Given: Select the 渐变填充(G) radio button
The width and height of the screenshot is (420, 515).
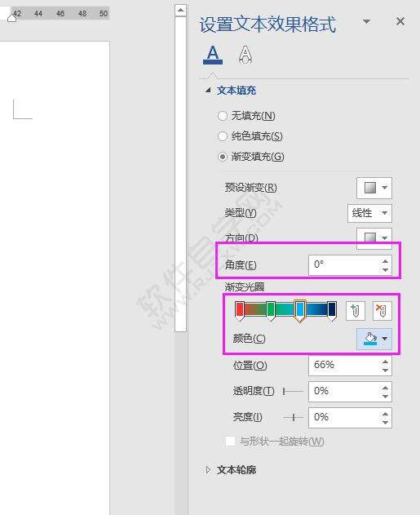Looking at the screenshot, I should (x=223, y=157).
